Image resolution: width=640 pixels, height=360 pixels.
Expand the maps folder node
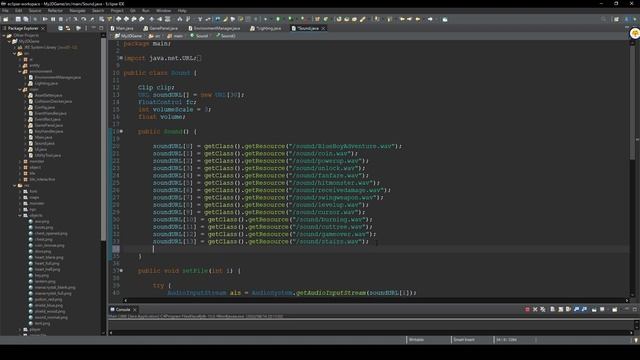(20, 197)
